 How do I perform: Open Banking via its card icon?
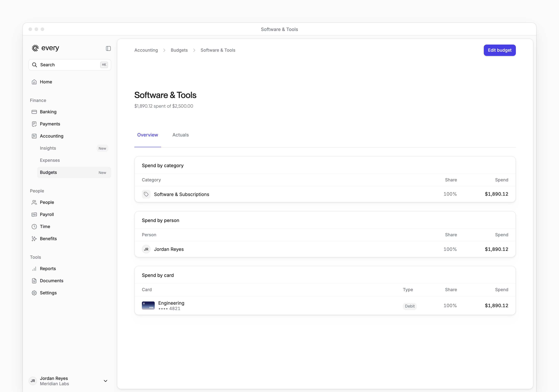pyautogui.click(x=34, y=112)
